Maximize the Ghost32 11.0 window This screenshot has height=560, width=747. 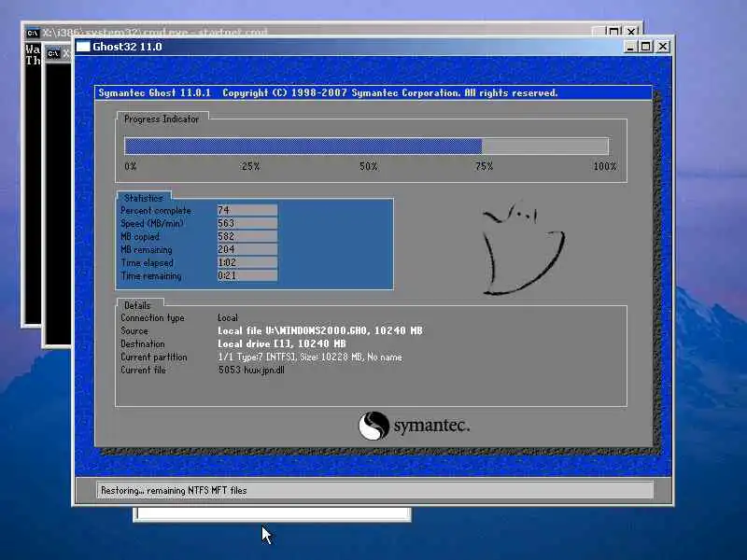646,47
